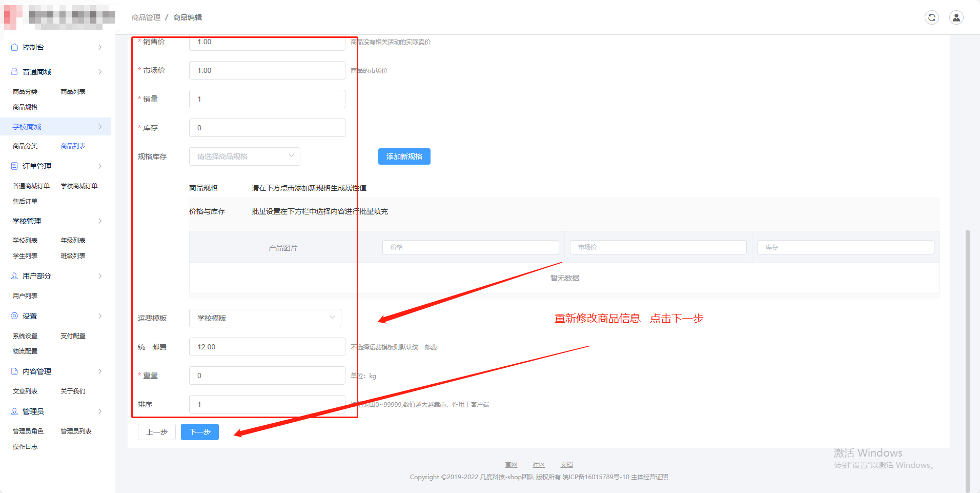Click the refresh icon in top bar
Viewport: 980px width, 493px height.
point(932,17)
